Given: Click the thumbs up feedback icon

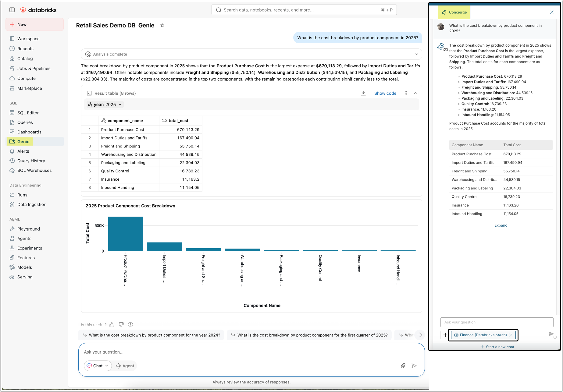Looking at the screenshot, I should [112, 325].
